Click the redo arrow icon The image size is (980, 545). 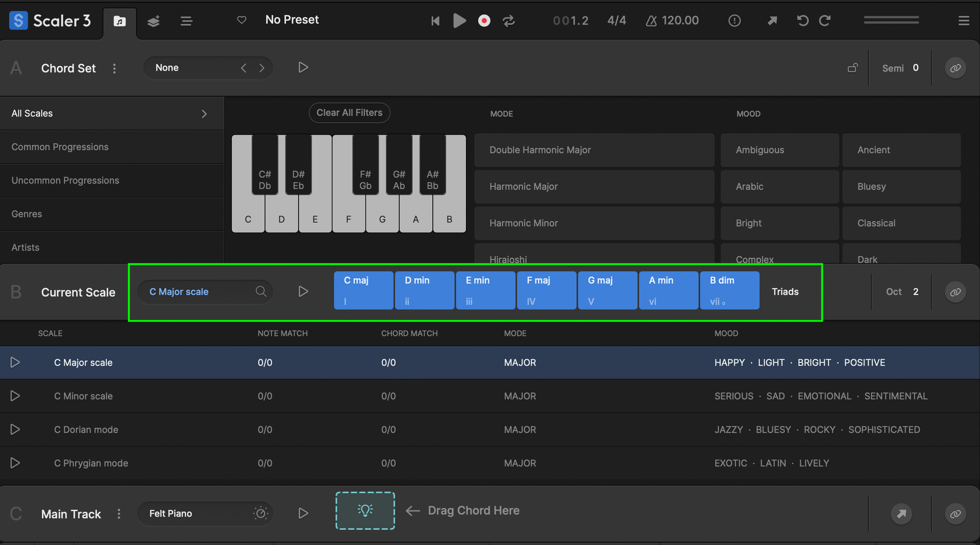pyautogui.click(x=825, y=20)
